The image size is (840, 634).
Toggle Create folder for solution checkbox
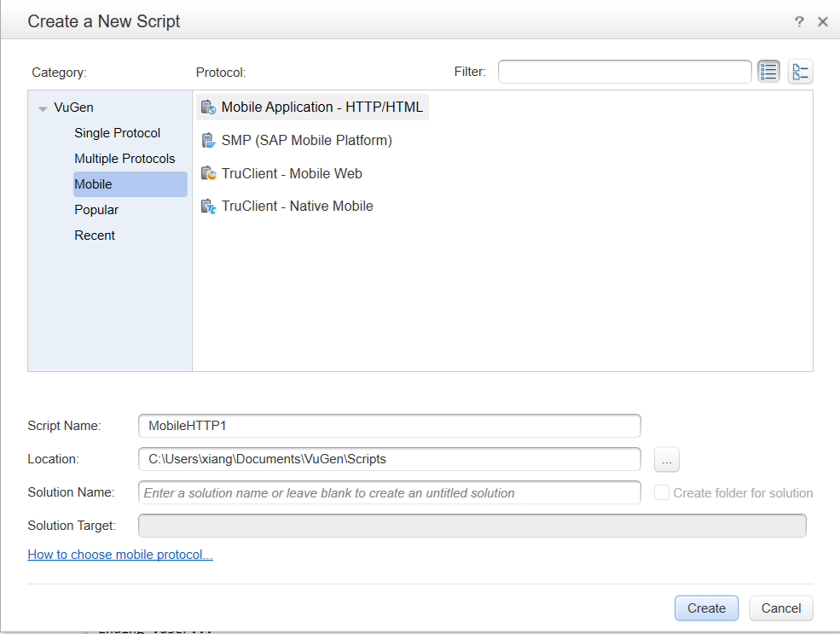662,492
